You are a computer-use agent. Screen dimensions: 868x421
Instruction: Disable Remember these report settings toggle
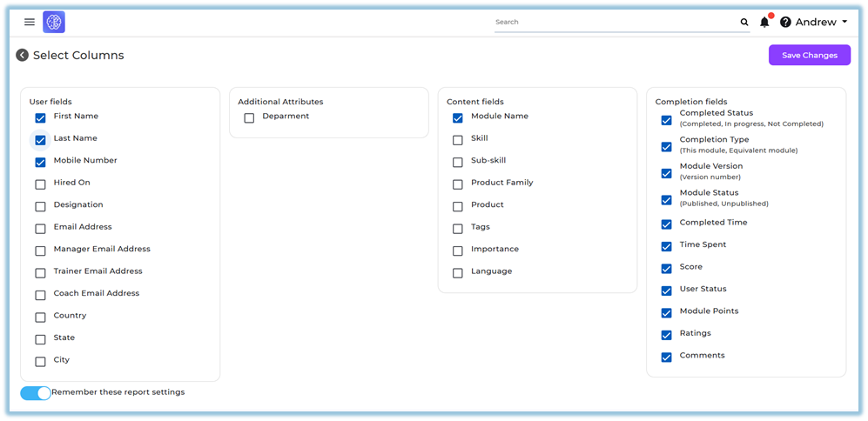(36, 393)
